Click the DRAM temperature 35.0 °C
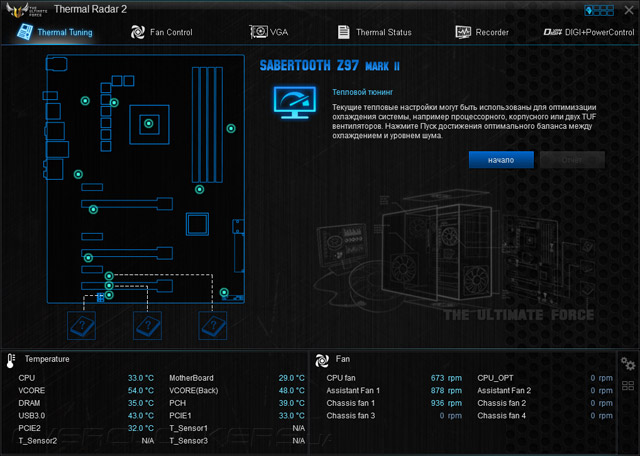Image resolution: width=640 pixels, height=456 pixels. tap(141, 403)
